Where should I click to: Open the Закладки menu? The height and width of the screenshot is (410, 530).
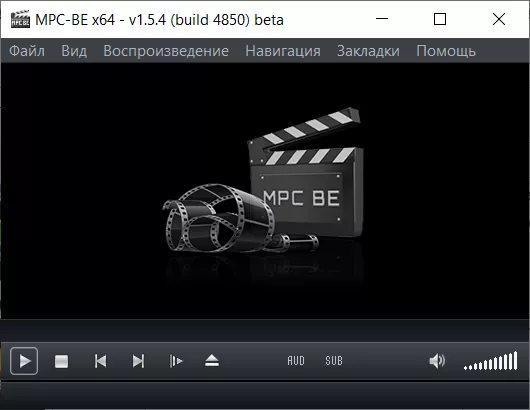point(368,51)
